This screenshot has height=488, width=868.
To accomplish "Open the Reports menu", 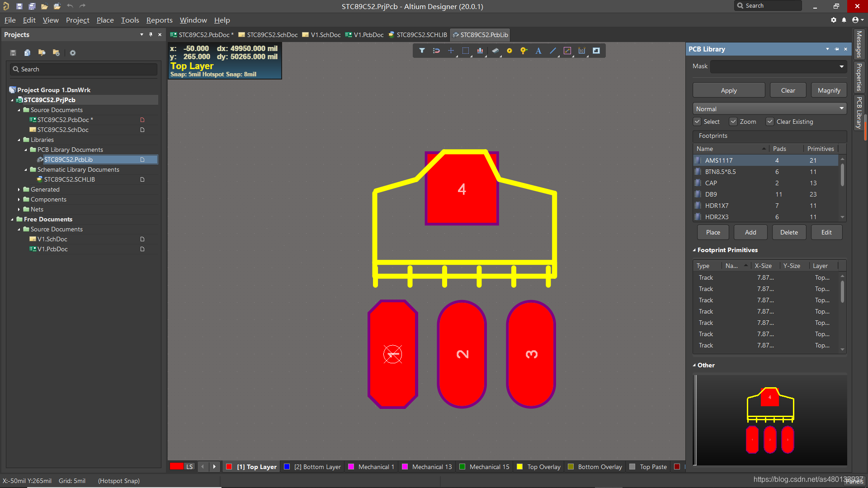I will [x=159, y=20].
